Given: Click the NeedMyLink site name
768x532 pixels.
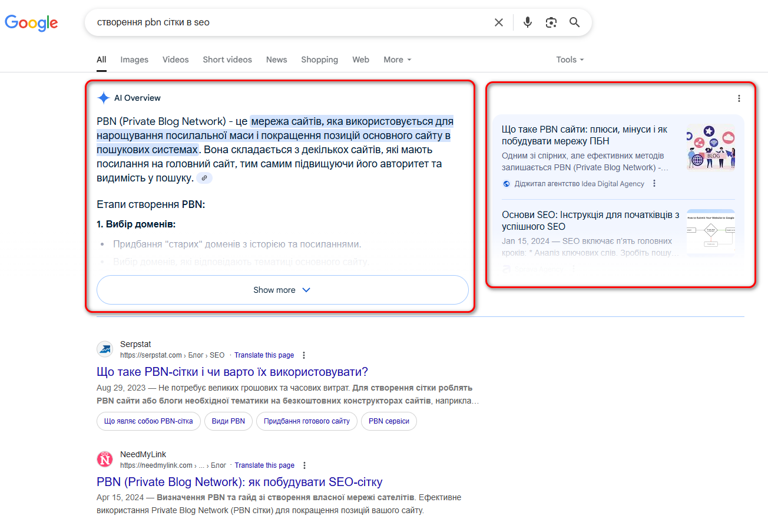Looking at the screenshot, I should point(143,454).
